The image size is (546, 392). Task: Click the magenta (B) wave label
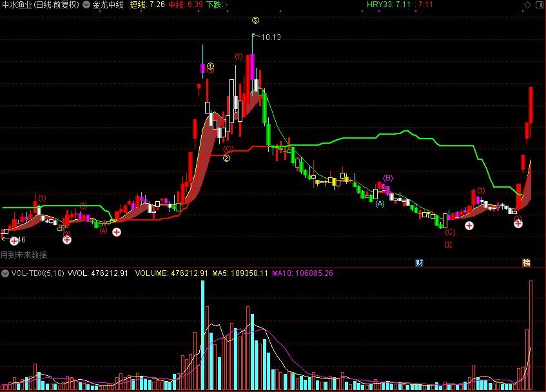388,178
